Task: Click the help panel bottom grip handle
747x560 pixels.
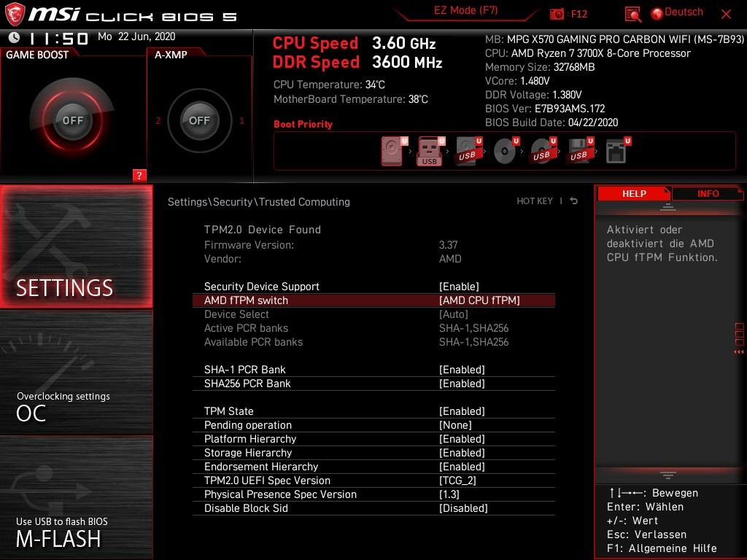Action: coord(668,475)
